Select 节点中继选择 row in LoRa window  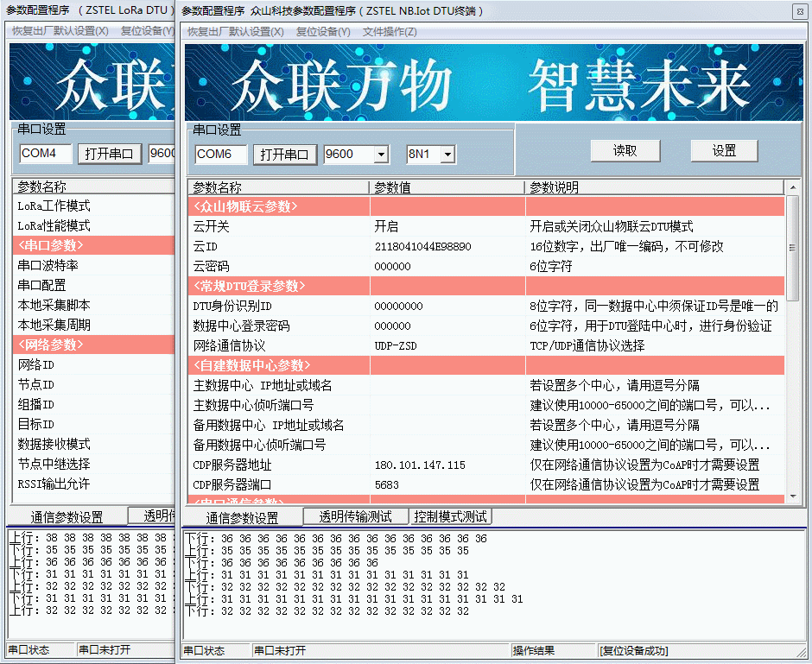pyautogui.click(x=94, y=464)
